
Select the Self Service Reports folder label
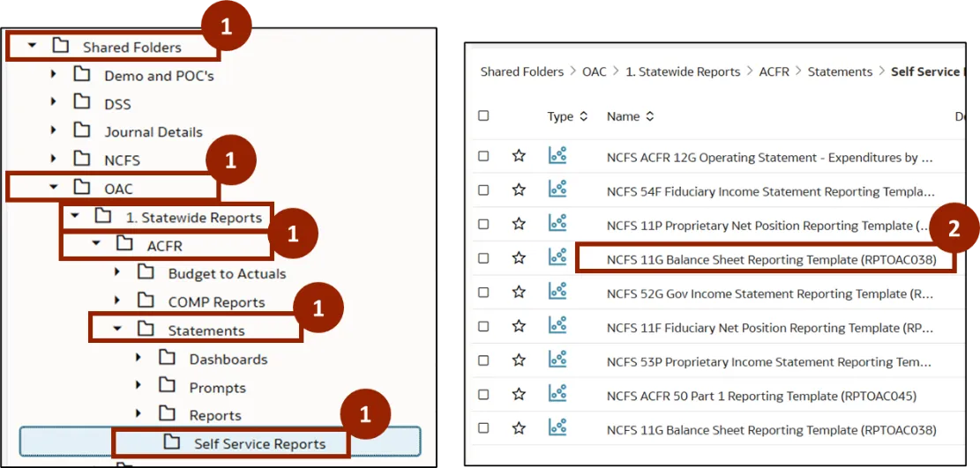[x=260, y=444]
